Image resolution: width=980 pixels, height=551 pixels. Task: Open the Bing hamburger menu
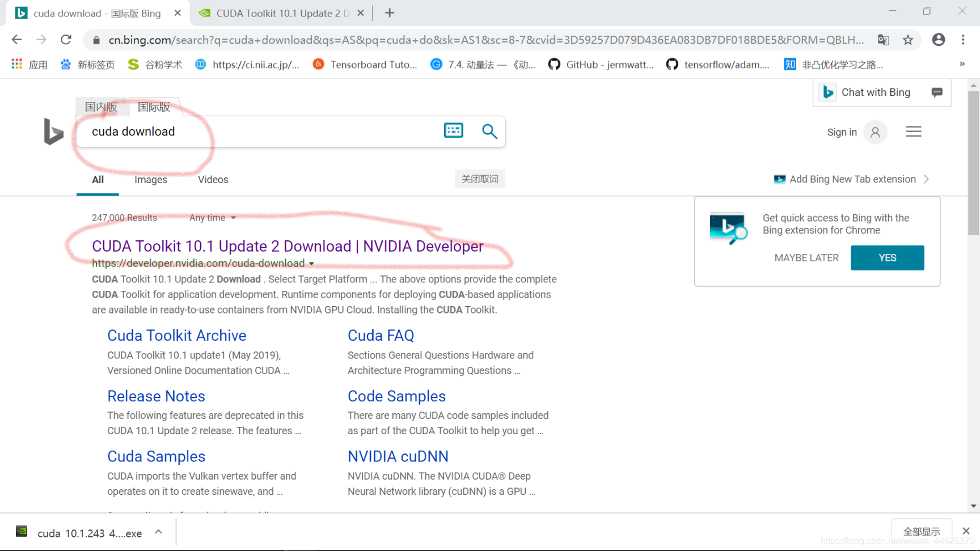coord(913,132)
